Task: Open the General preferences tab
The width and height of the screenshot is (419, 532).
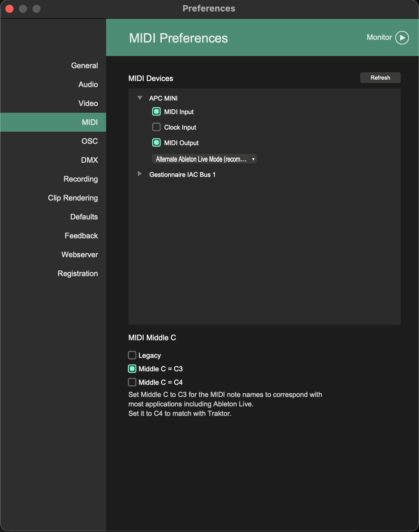Action: pyautogui.click(x=84, y=65)
